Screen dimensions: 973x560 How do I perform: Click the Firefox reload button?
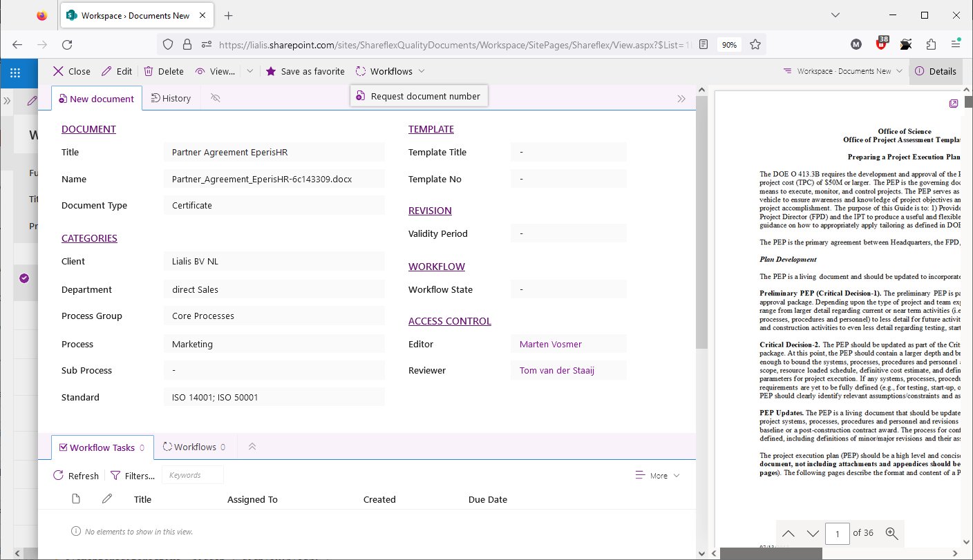[67, 44]
